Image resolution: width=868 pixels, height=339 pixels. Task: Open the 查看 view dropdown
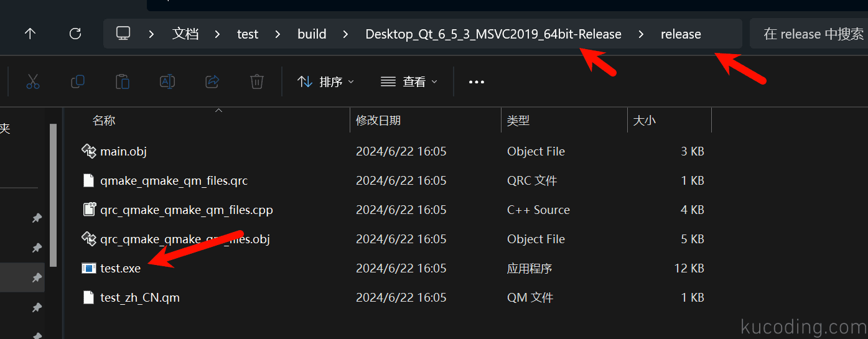click(x=409, y=81)
